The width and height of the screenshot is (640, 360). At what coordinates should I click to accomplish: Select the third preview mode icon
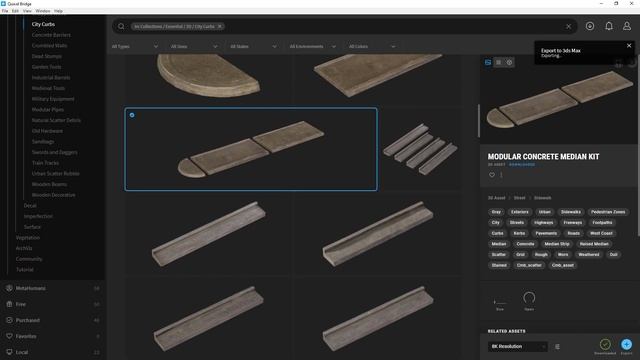(x=509, y=62)
